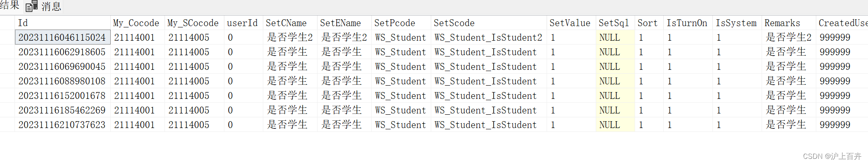Select the 是否学生2 SetCName cell
This screenshot has height=164, width=868.
[290, 38]
